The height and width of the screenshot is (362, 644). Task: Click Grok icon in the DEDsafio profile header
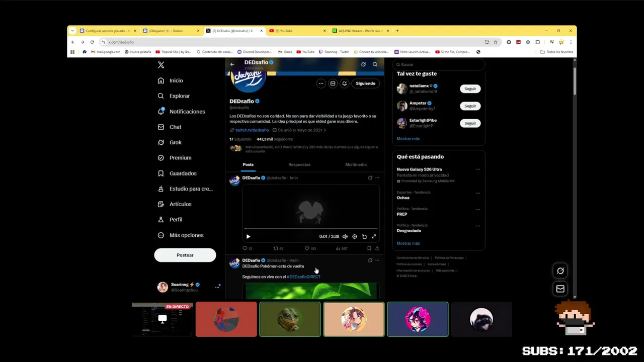[x=363, y=64]
